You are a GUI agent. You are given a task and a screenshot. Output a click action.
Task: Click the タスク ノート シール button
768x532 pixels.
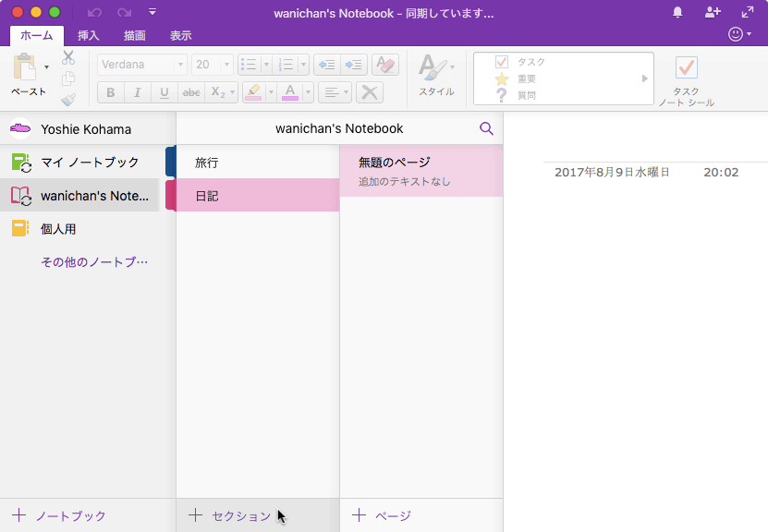click(686, 80)
